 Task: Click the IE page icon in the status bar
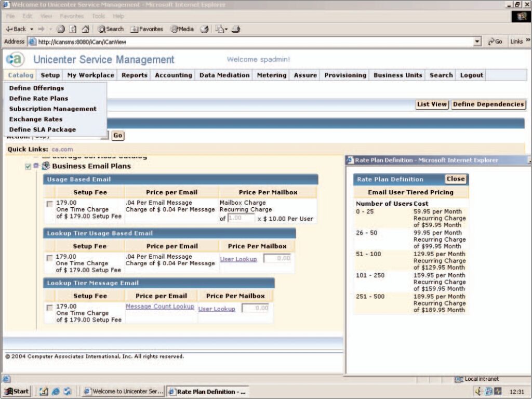click(x=7, y=379)
